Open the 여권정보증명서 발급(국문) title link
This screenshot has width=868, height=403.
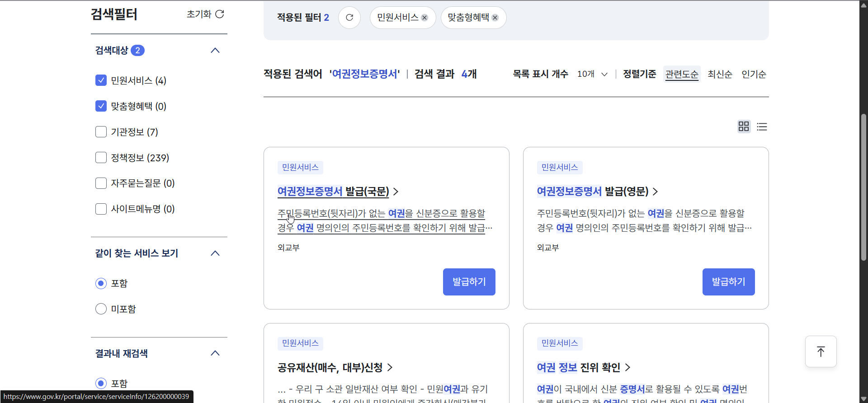coord(333,192)
